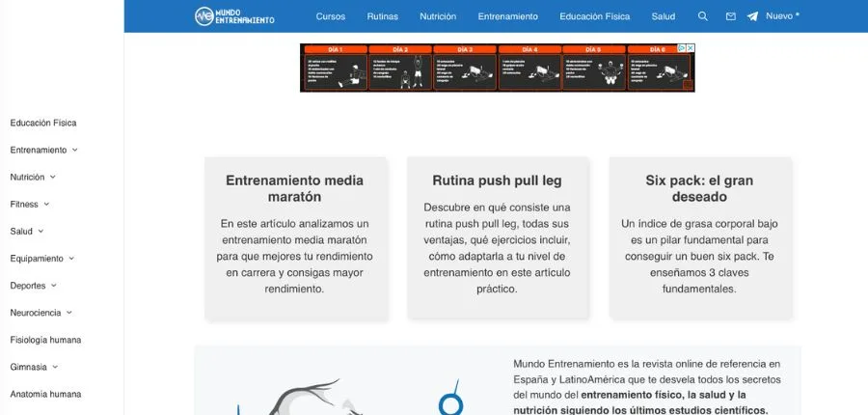
Task: Expand the Salud sidebar submenu arrow
Action: tap(41, 232)
